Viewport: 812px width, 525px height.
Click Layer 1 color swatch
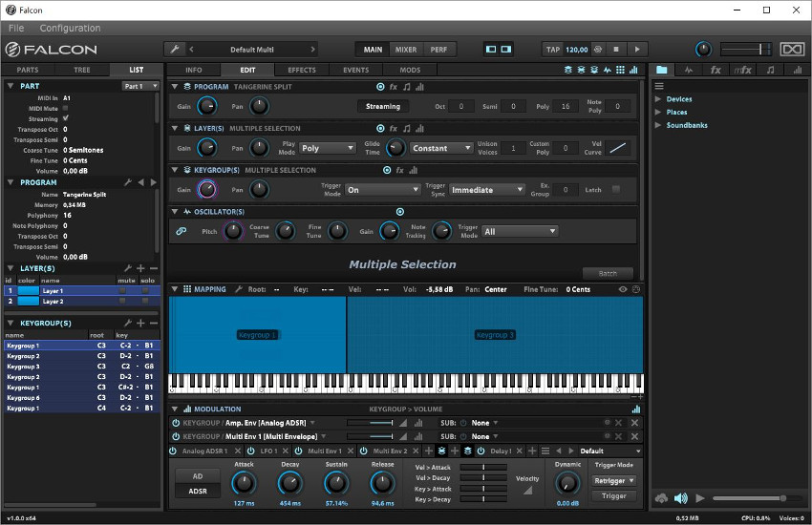click(29, 291)
